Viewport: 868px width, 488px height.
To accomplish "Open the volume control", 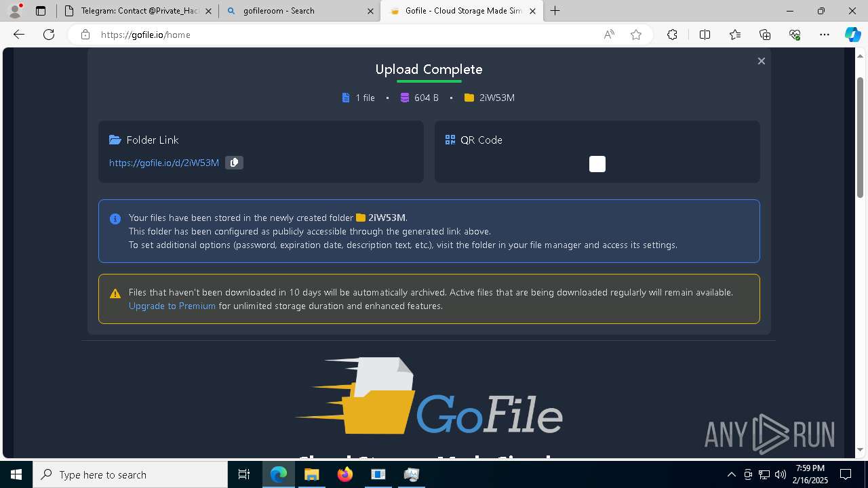I will [781, 474].
